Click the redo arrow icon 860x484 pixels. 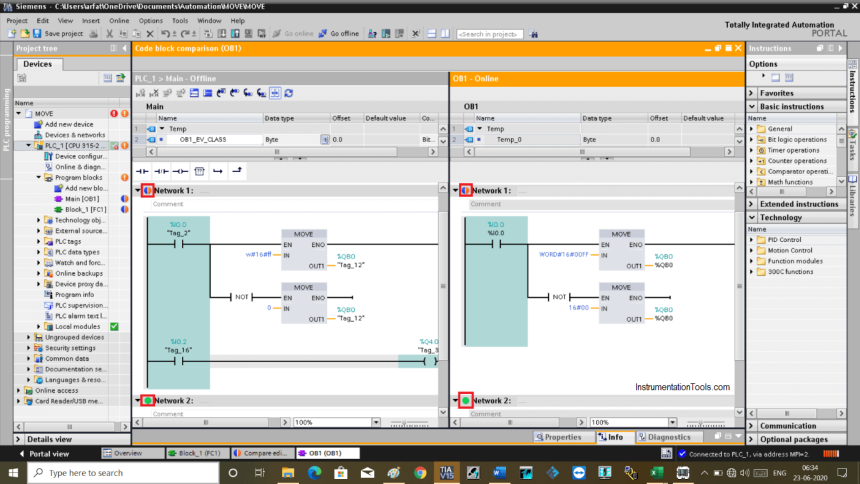(185, 33)
